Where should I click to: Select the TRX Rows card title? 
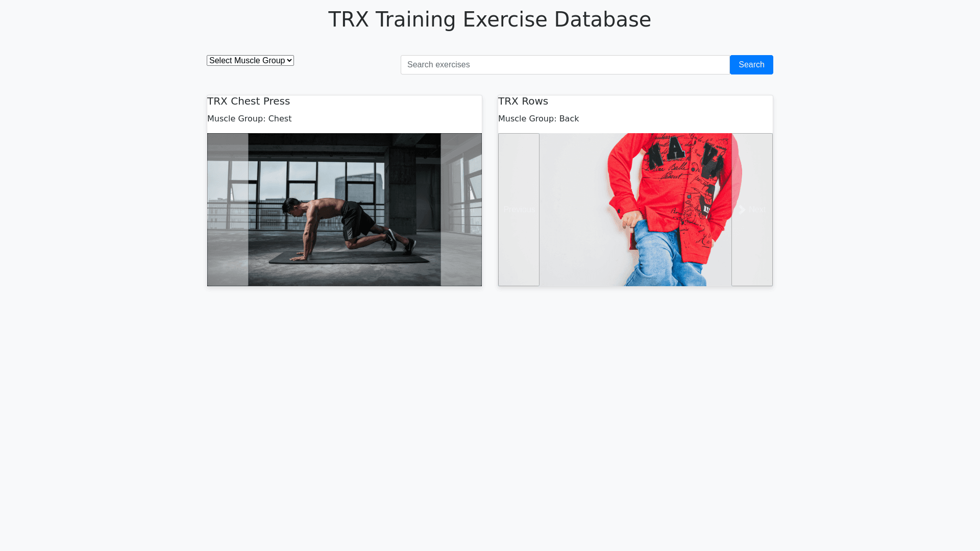tap(523, 101)
